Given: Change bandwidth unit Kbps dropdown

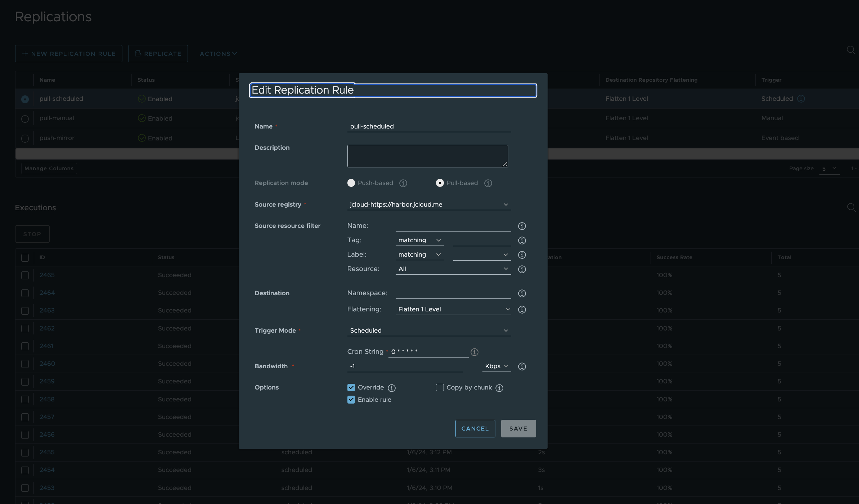Looking at the screenshot, I should pyautogui.click(x=496, y=366).
